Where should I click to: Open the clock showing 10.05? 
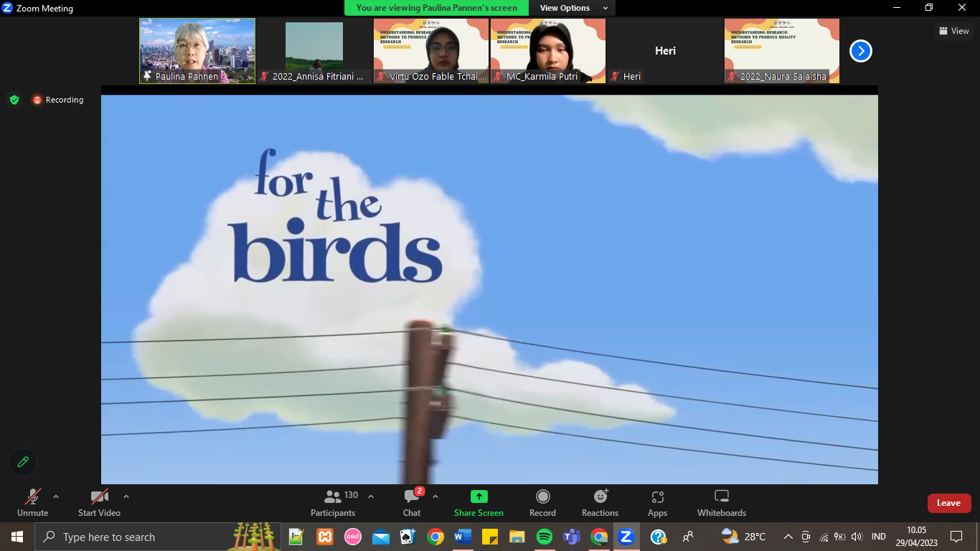(x=916, y=537)
